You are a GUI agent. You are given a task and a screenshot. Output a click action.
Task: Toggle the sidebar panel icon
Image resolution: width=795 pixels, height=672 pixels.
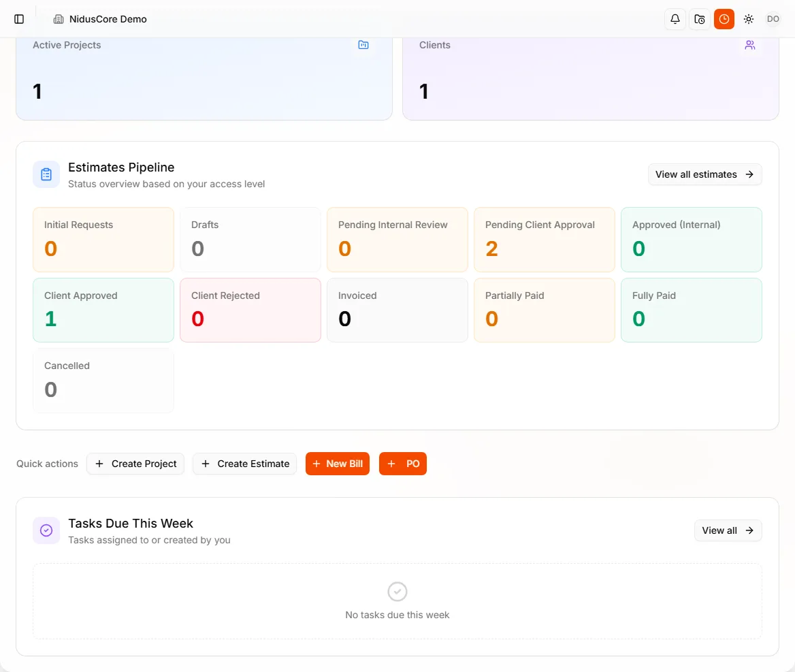coord(19,19)
